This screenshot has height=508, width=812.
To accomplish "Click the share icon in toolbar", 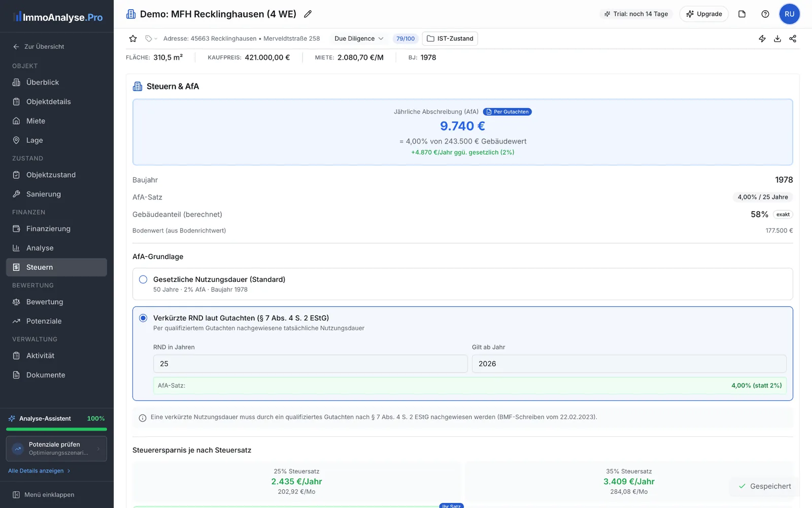I will click(x=793, y=39).
